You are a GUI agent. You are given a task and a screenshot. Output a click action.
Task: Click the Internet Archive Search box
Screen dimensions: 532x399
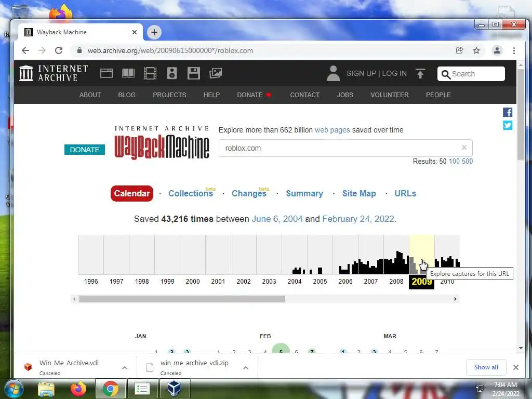471,74
